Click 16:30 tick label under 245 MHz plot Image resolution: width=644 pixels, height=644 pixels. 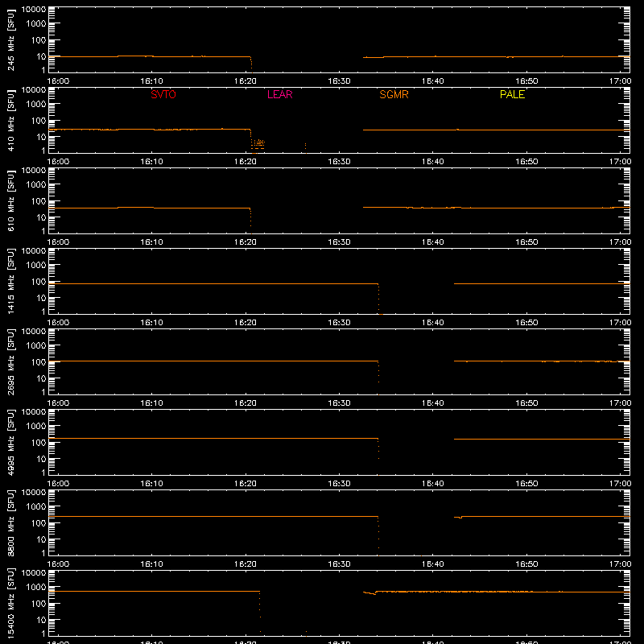tap(339, 81)
